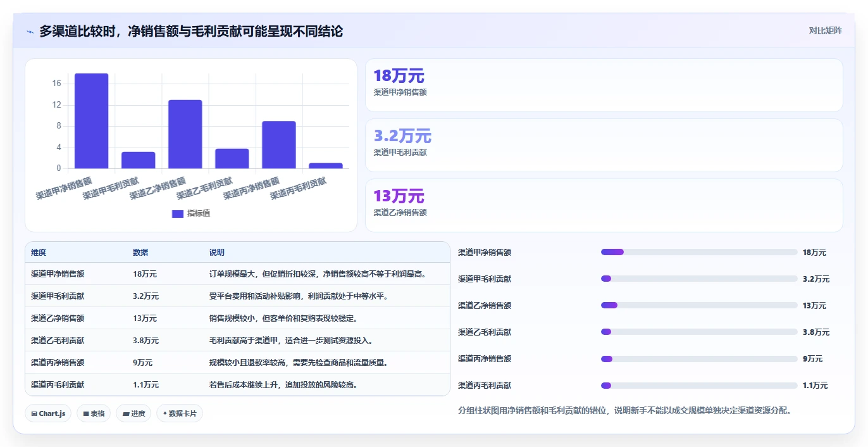Click the 渠道甲净销售额 bar in chart
868x447 pixels.
pos(92,121)
